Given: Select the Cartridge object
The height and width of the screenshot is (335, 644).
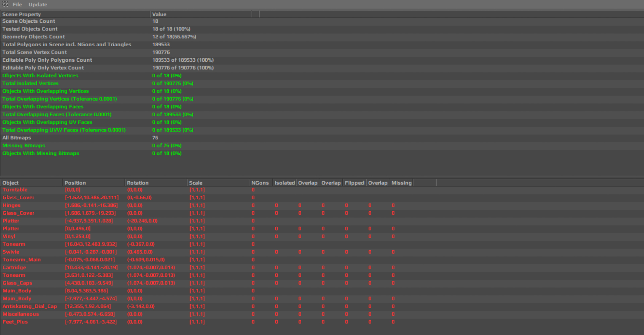Looking at the screenshot, I should tap(14, 267).
